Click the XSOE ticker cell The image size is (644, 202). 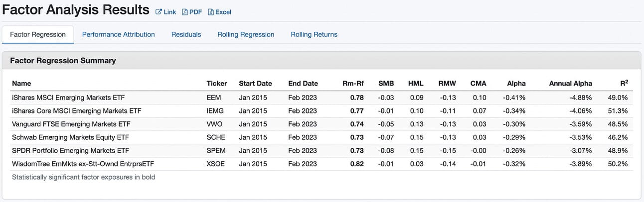[x=216, y=164]
